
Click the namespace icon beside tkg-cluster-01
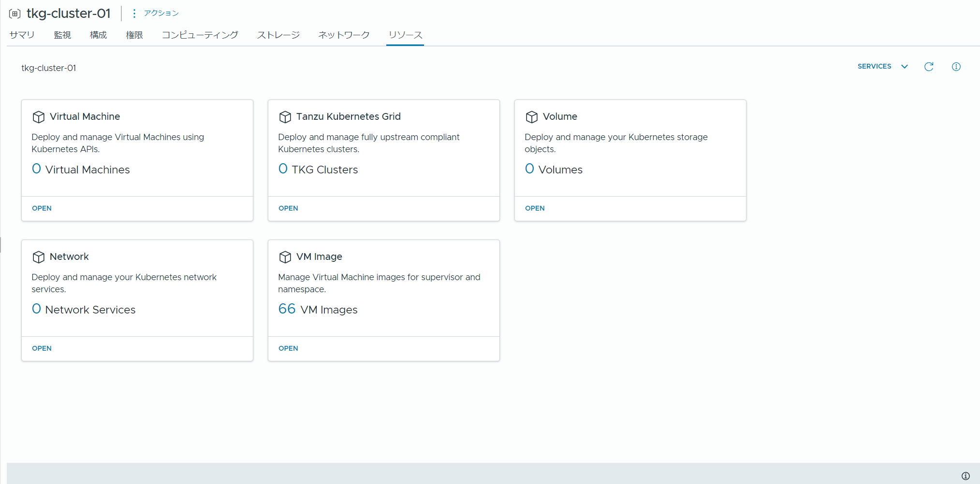click(15, 13)
